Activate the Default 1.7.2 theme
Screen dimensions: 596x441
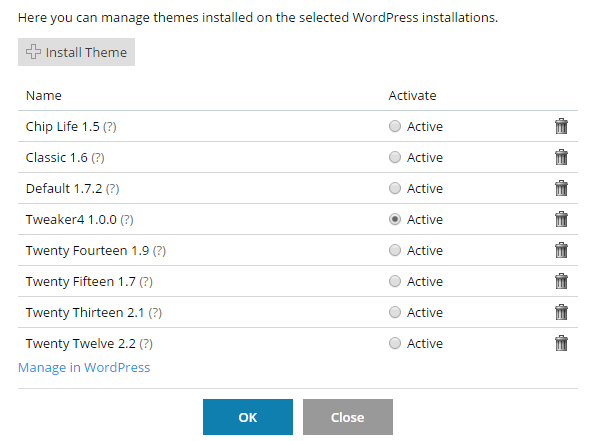pyautogui.click(x=395, y=188)
